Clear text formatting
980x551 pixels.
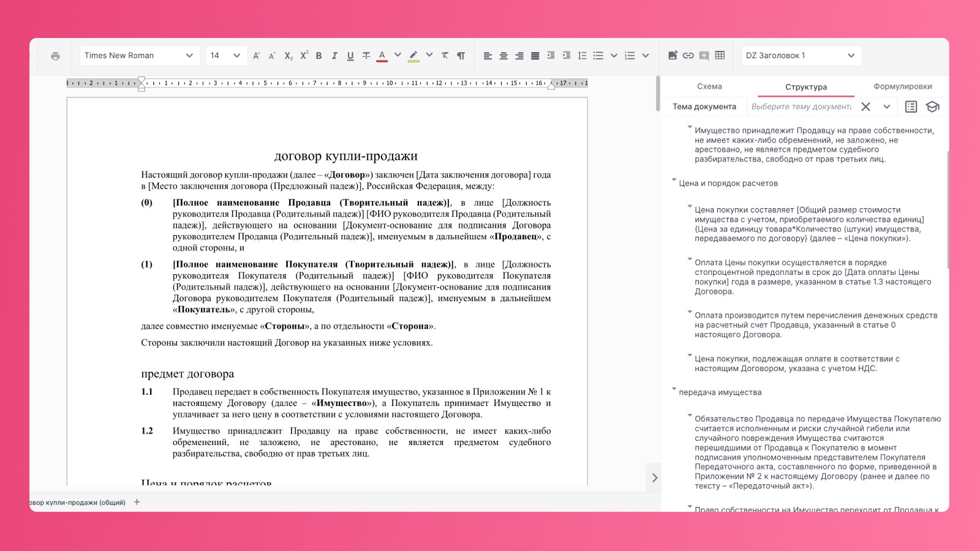tap(445, 56)
